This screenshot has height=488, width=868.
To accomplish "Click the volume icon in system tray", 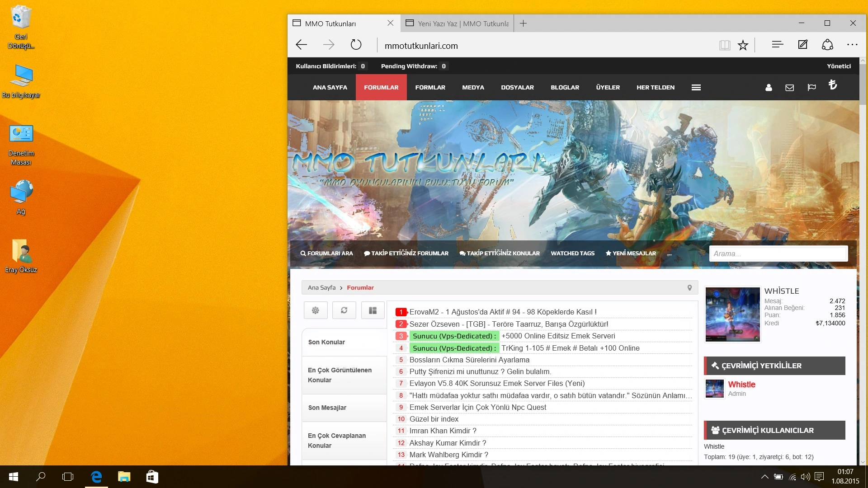I will (805, 477).
